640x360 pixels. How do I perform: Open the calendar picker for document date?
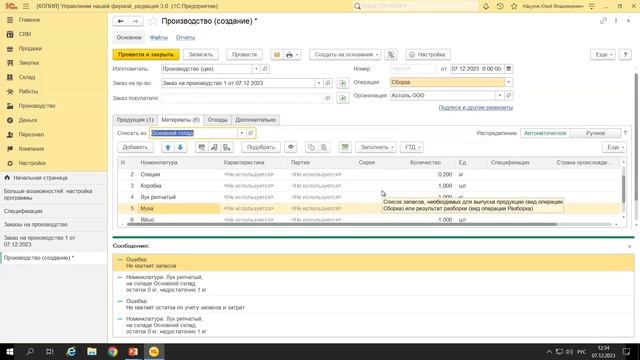(x=509, y=69)
